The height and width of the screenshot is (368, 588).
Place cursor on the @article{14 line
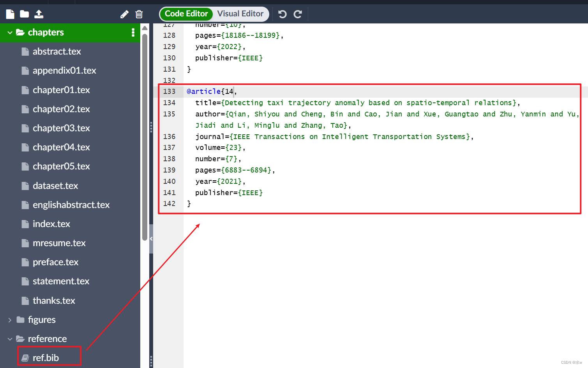click(212, 92)
